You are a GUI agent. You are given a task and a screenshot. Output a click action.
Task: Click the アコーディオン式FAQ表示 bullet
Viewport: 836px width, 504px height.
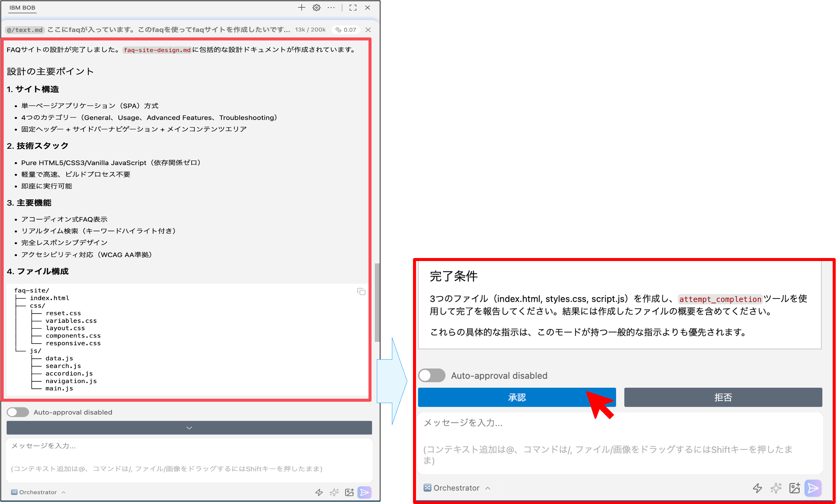click(x=65, y=220)
